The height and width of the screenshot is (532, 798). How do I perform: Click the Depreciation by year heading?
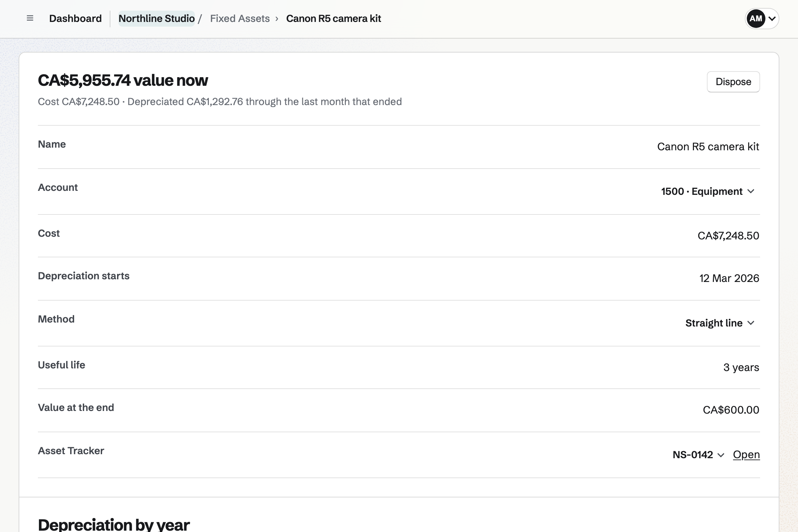pyautogui.click(x=114, y=525)
